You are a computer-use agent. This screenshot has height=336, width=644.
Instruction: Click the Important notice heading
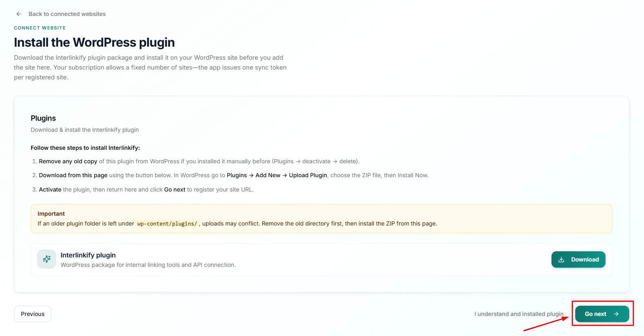point(51,214)
